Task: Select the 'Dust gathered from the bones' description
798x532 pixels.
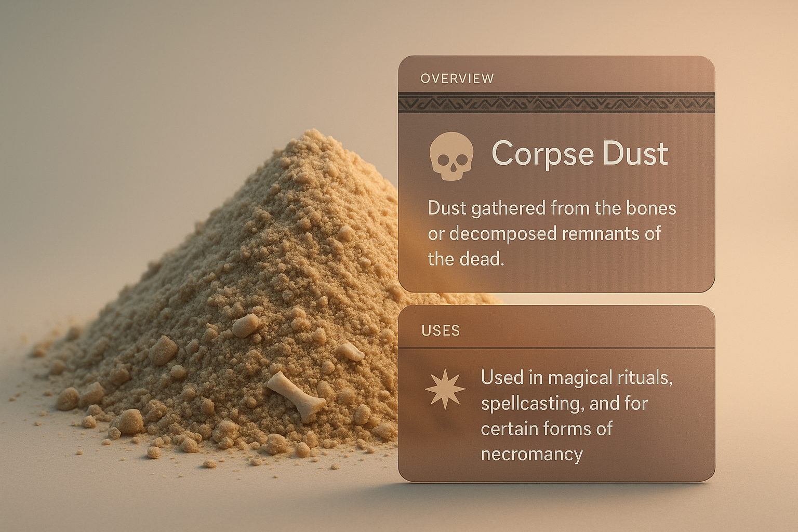Action: click(551, 208)
